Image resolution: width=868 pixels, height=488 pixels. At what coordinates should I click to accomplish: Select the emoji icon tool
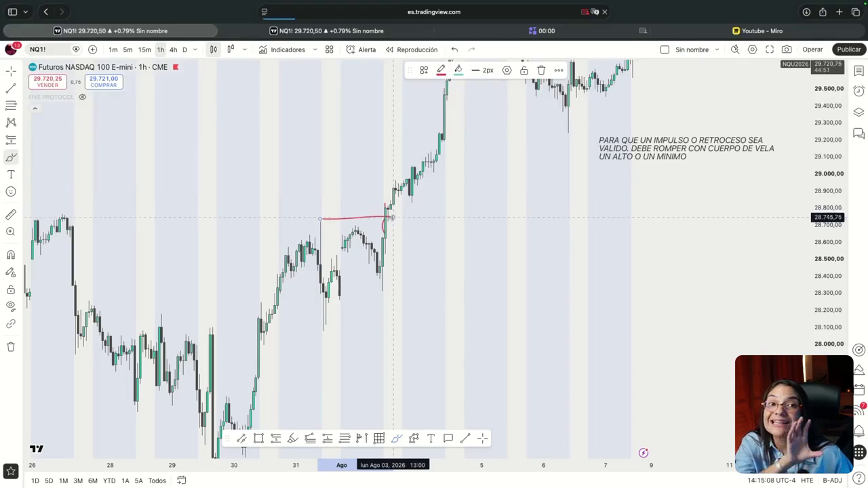(x=11, y=192)
